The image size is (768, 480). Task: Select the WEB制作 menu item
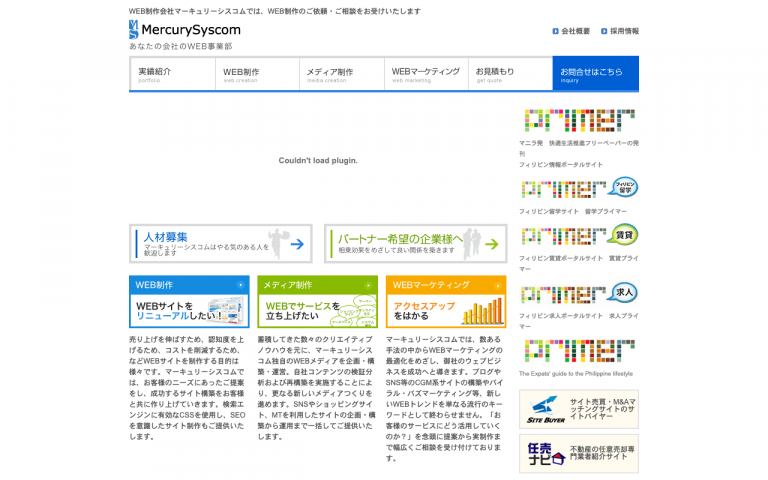[x=258, y=74]
